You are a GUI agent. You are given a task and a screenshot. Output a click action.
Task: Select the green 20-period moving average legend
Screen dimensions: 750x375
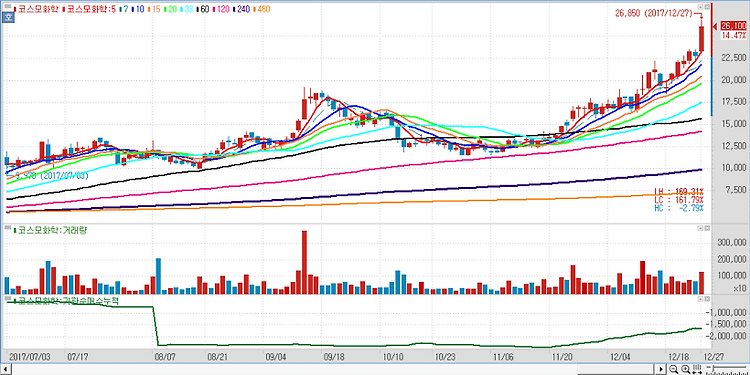point(170,9)
